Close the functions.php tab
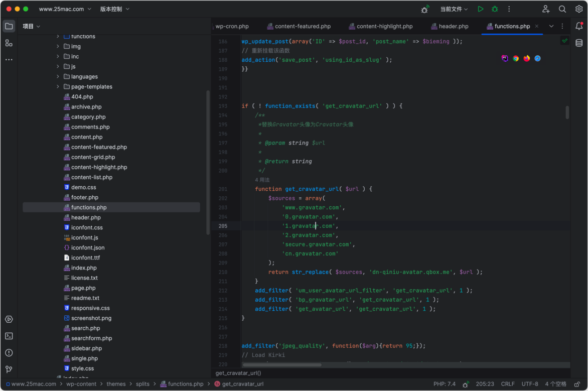588x391 pixels. click(x=537, y=26)
